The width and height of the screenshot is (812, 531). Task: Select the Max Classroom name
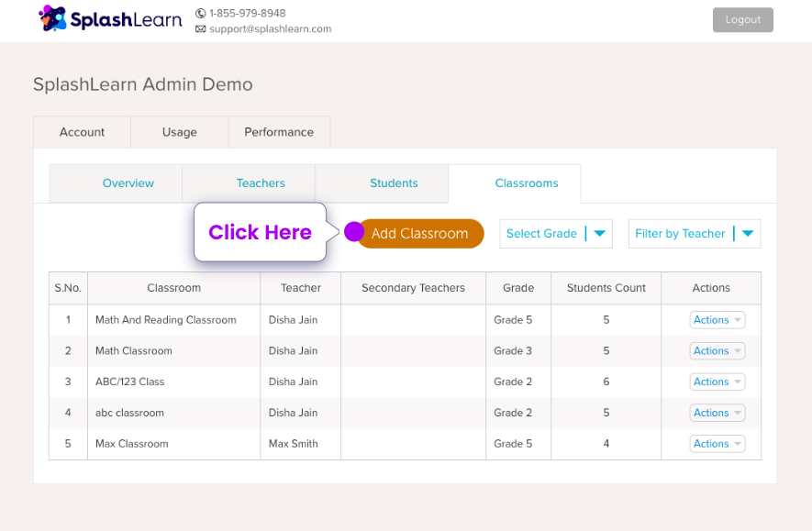(132, 444)
